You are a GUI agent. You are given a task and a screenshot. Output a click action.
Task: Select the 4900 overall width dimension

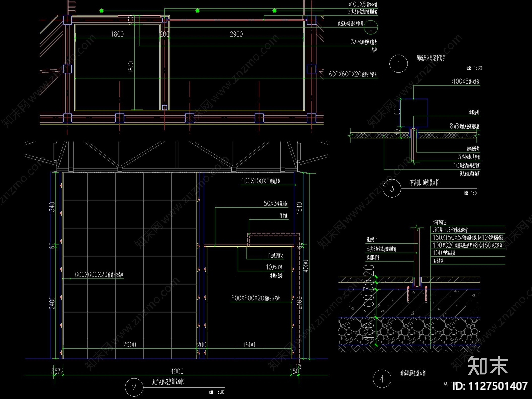(177, 371)
